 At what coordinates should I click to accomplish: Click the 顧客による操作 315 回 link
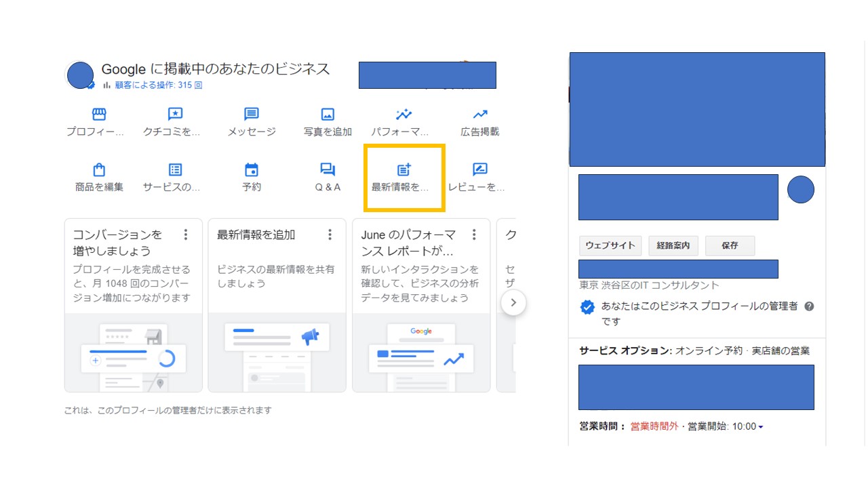click(158, 85)
